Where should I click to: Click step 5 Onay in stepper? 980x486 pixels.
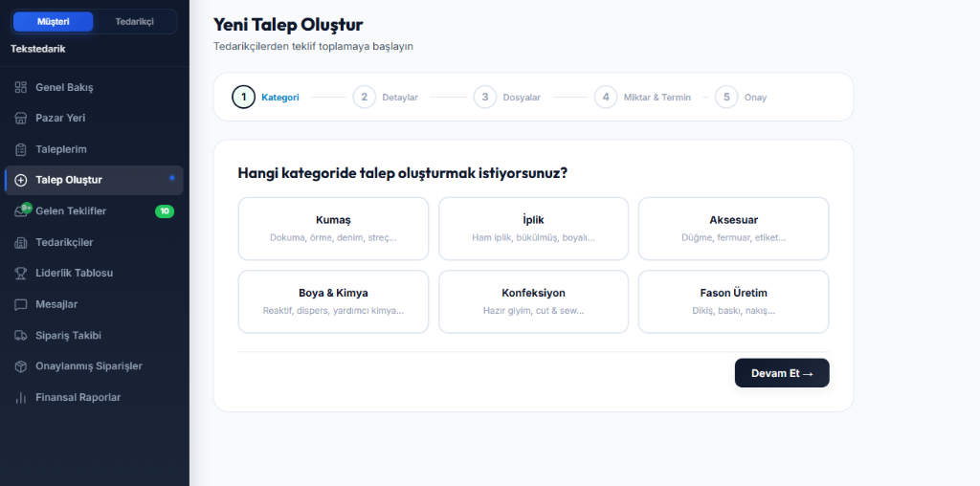tap(741, 97)
